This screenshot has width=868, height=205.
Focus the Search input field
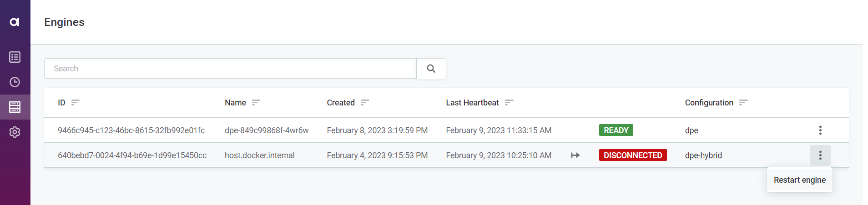230,69
